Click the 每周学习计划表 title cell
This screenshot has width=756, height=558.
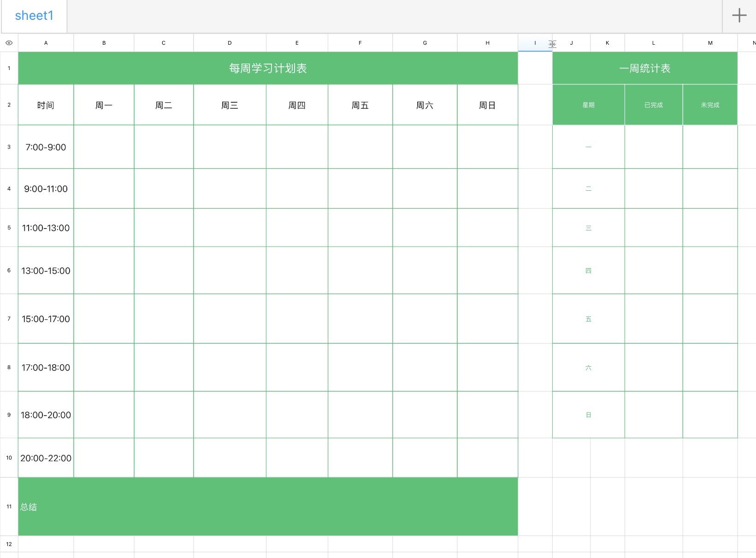pos(268,68)
